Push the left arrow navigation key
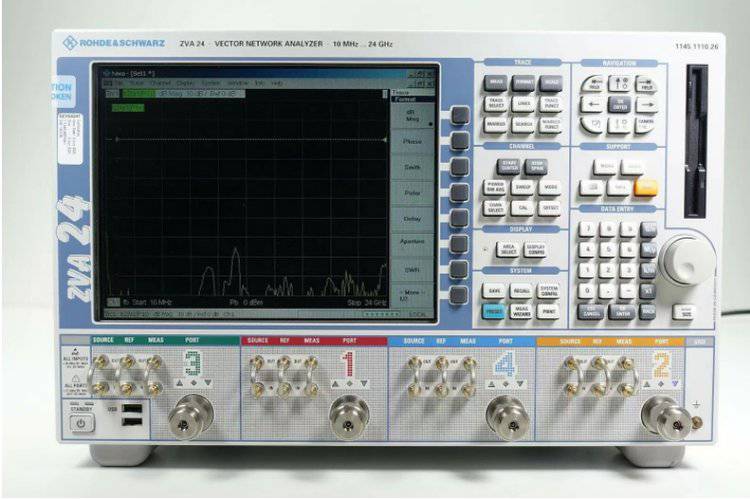Image resolution: width=750 pixels, height=499 pixels. (x=591, y=104)
